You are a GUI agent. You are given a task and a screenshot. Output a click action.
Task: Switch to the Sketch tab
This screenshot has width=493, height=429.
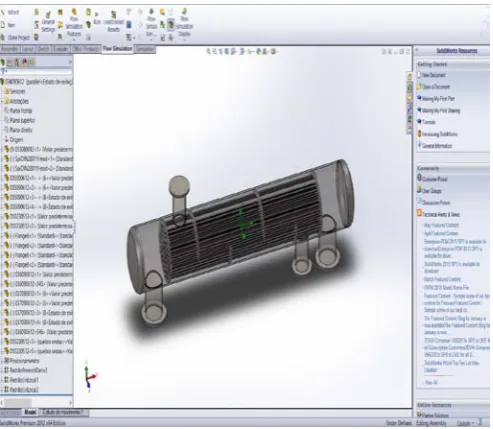pos(43,49)
